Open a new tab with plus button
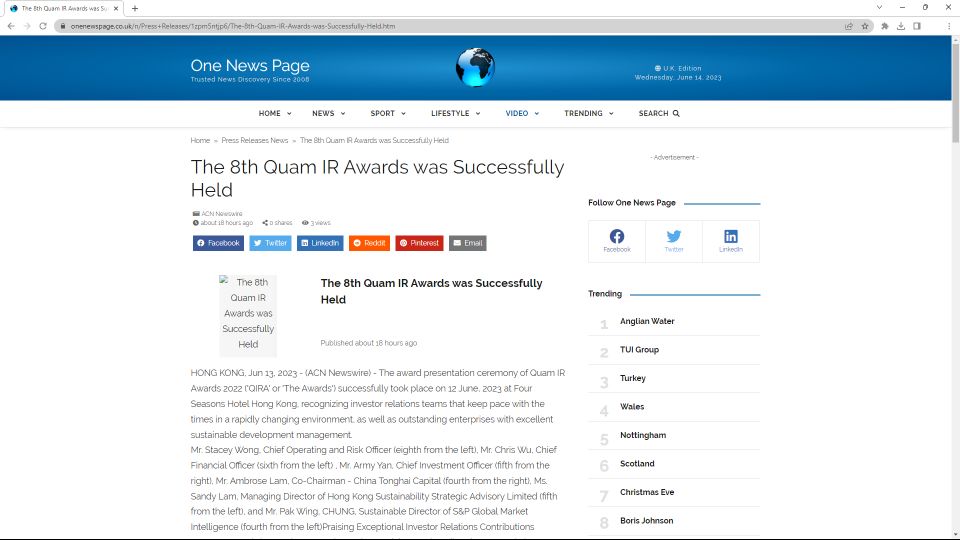 135,9
